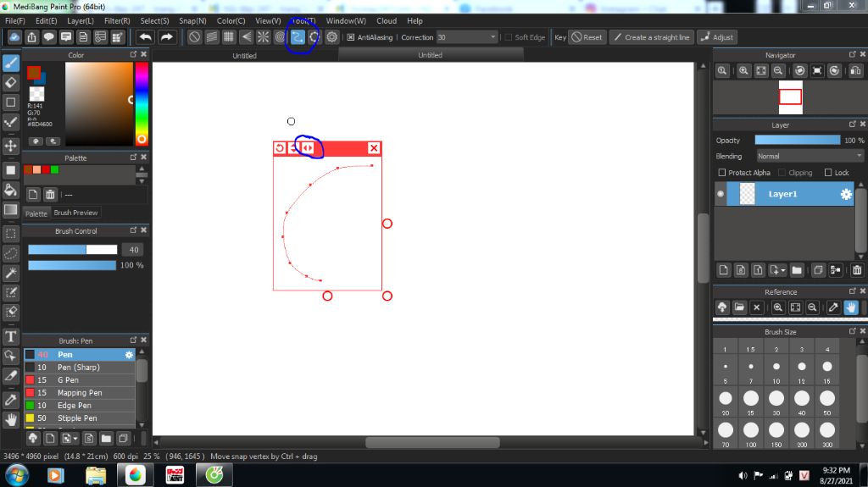868x487 pixels.
Task: Enable vanishing point snap
Action: point(246,37)
